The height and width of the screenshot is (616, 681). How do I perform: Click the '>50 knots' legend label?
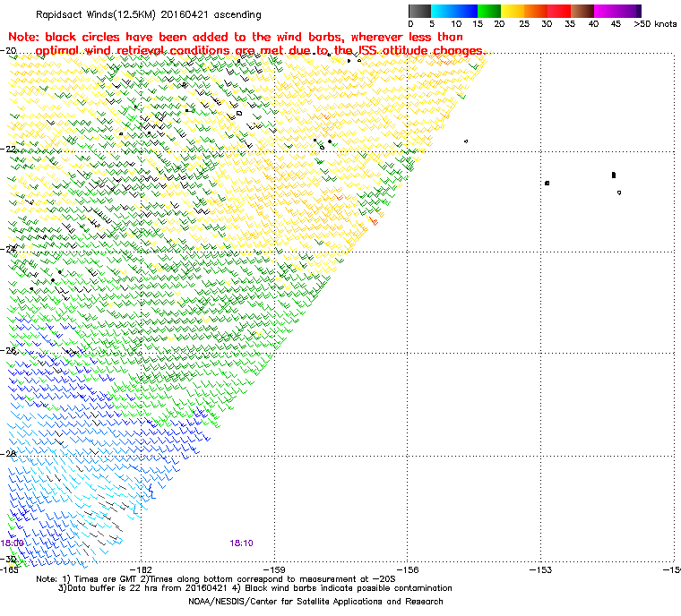pos(655,24)
